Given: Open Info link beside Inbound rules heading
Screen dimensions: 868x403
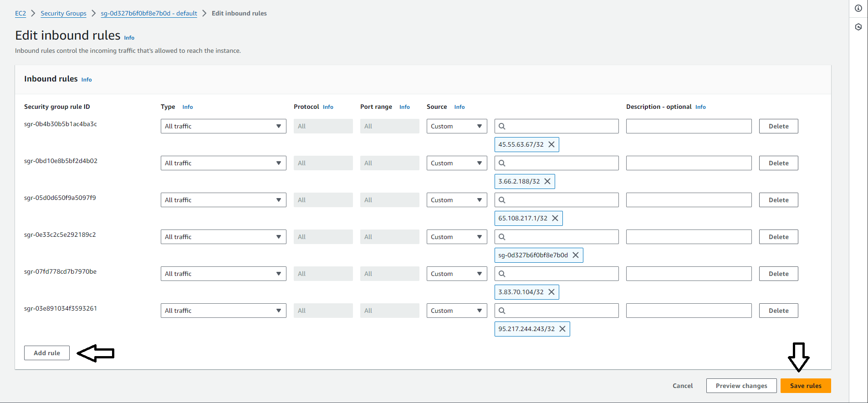Looking at the screenshot, I should (87, 80).
